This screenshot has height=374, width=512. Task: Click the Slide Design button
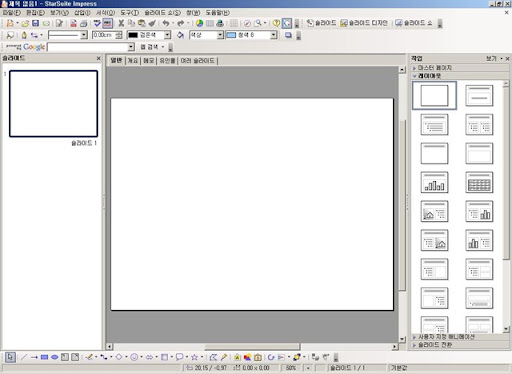tap(364, 23)
